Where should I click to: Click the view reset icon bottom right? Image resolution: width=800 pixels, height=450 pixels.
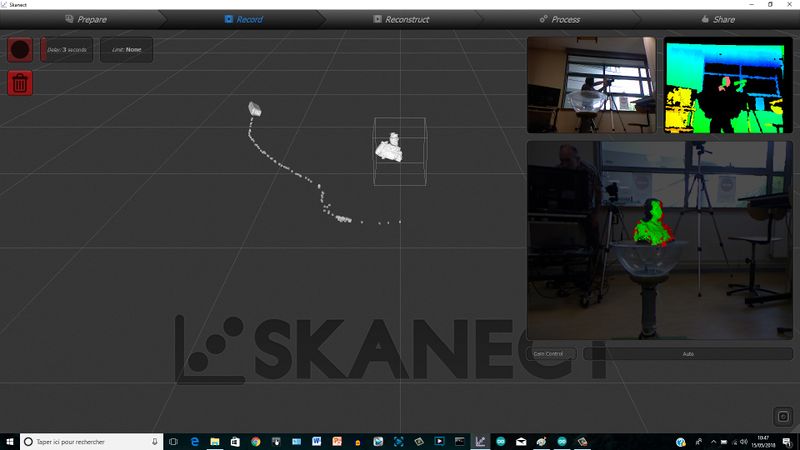click(783, 416)
